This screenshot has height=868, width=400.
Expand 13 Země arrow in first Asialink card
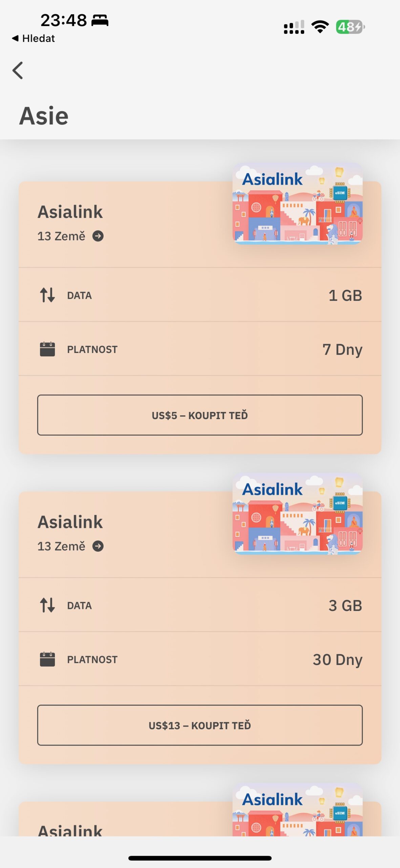point(98,236)
